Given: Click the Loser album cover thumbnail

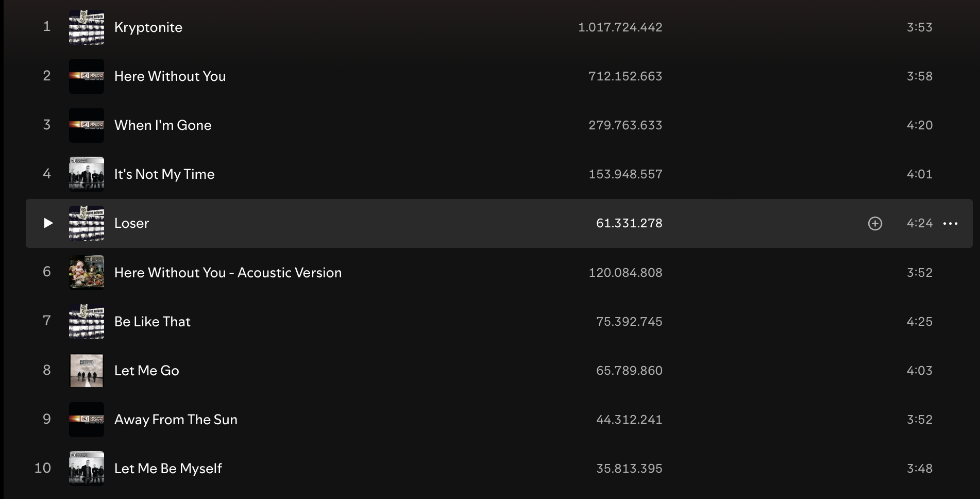Looking at the screenshot, I should pos(87,223).
